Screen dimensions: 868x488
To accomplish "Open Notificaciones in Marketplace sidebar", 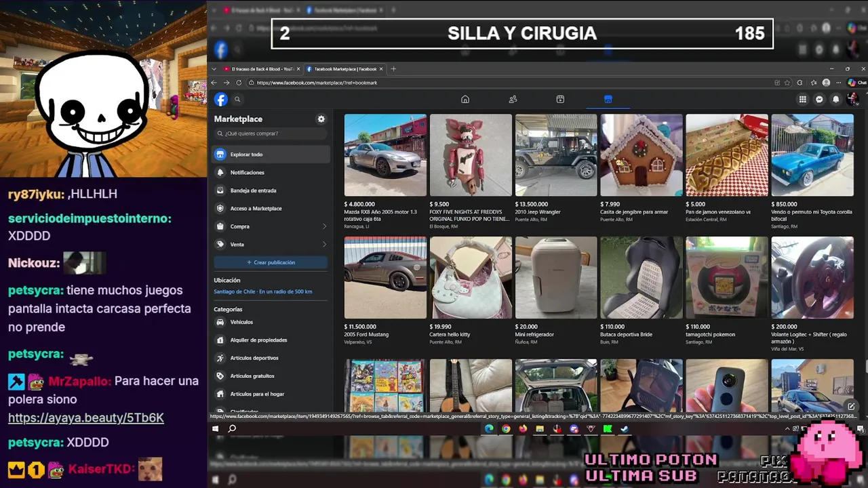I will click(x=271, y=173).
